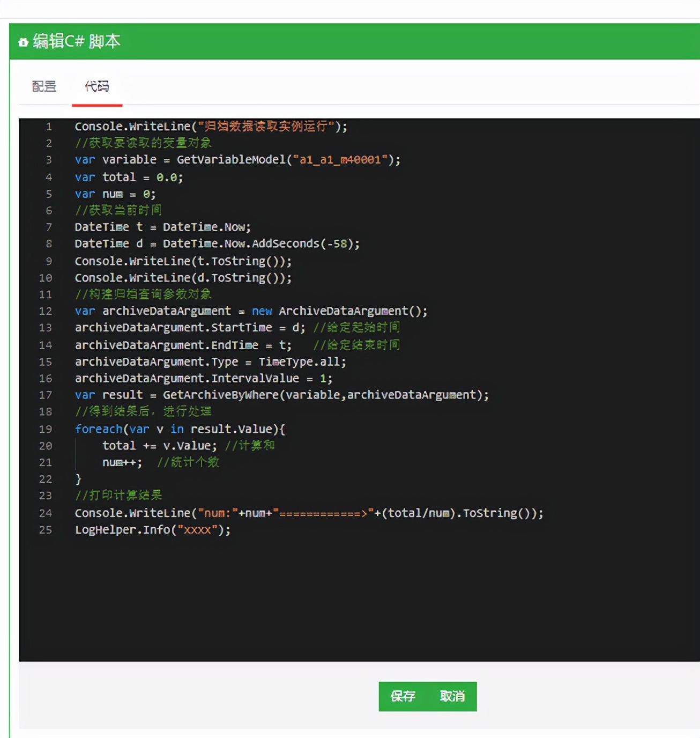Viewport: 700px width, 738px height.
Task: Click the LogHelper.Info("xxxx") line
Action: (153, 529)
